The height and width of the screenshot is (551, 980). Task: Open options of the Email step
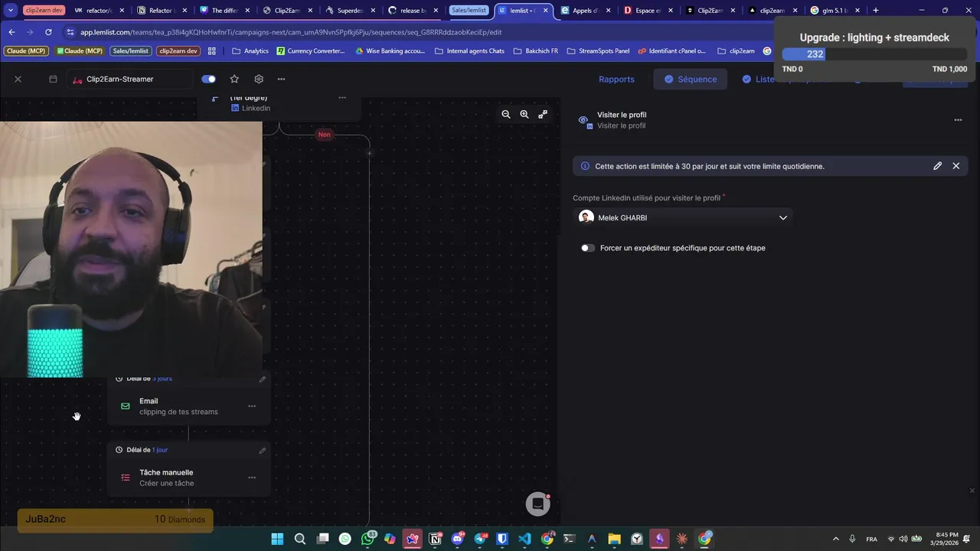point(252,406)
